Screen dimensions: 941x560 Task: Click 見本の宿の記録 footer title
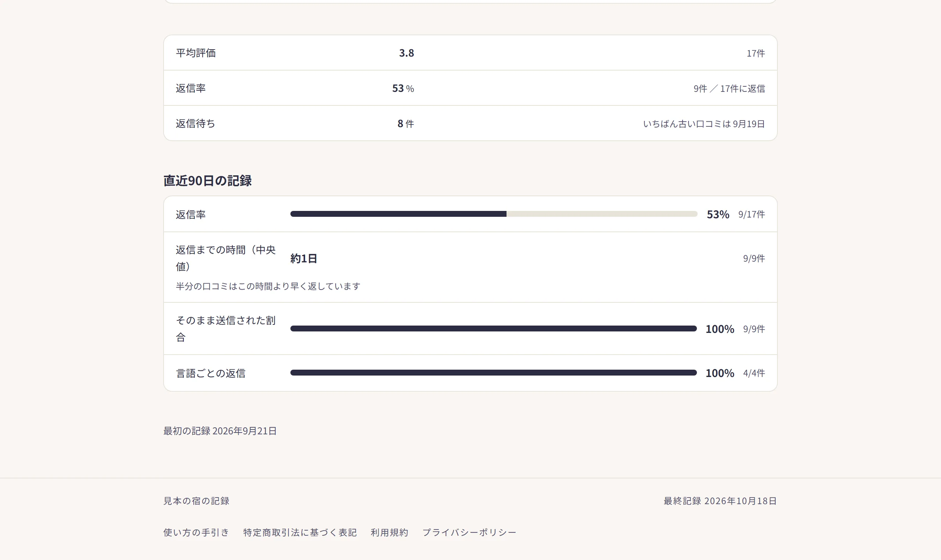pos(196,501)
